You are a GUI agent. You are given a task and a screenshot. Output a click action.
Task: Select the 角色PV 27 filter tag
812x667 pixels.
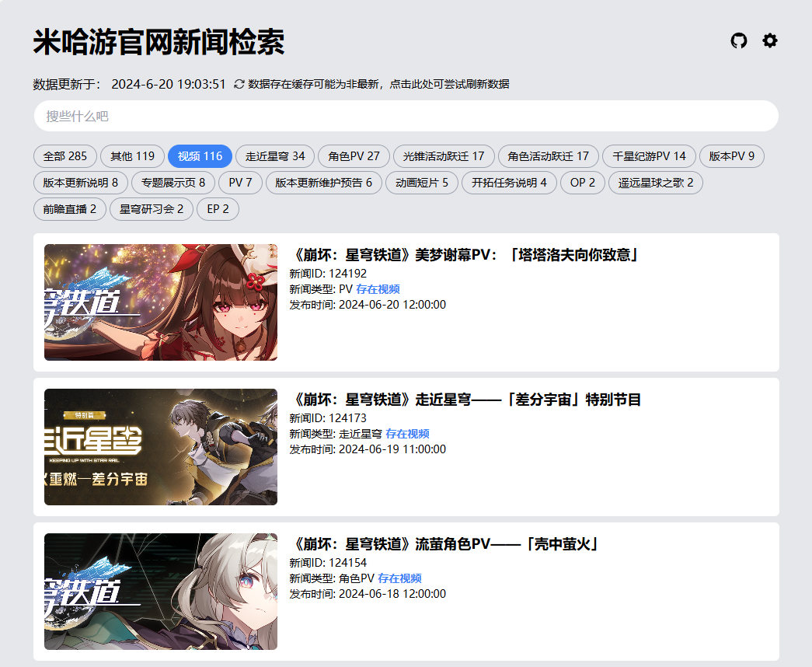pyautogui.click(x=354, y=156)
